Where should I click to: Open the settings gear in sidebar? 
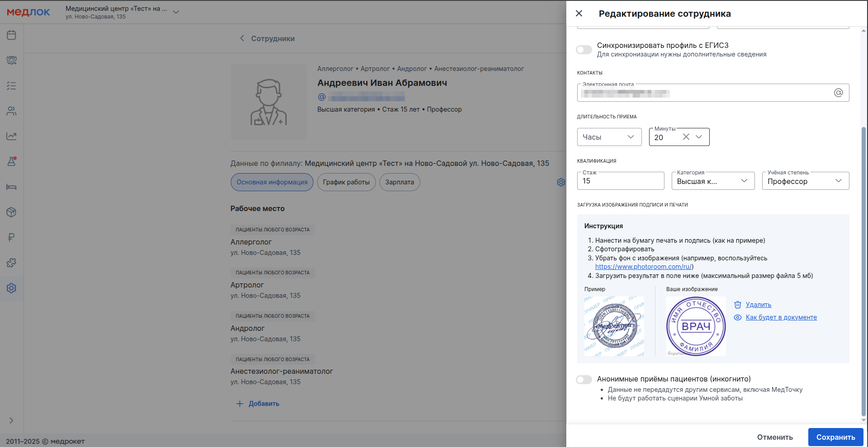[x=11, y=288]
